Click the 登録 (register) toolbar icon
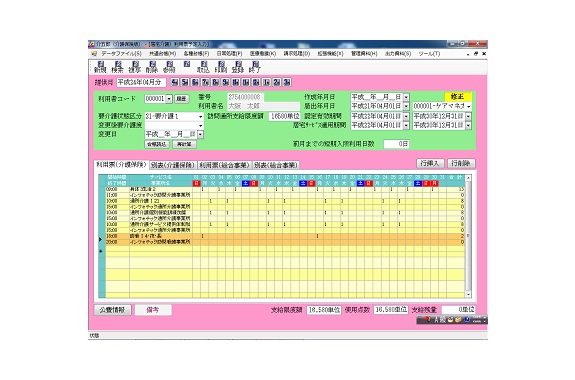Screen dimensions: 575x380 coord(238,67)
